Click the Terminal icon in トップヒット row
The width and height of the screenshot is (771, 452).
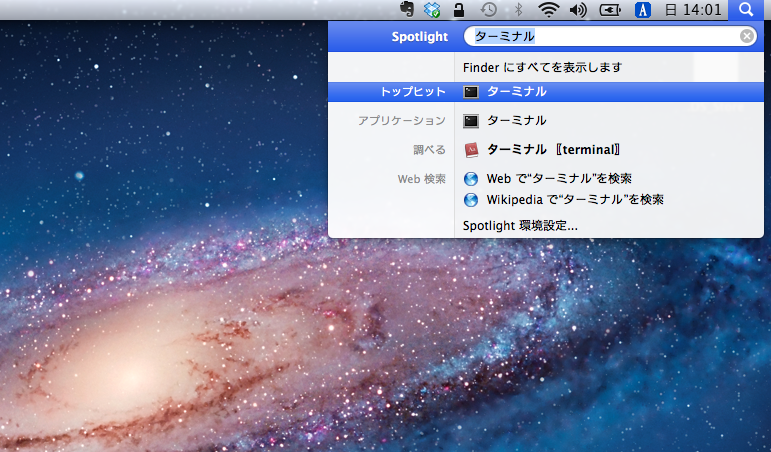471,92
